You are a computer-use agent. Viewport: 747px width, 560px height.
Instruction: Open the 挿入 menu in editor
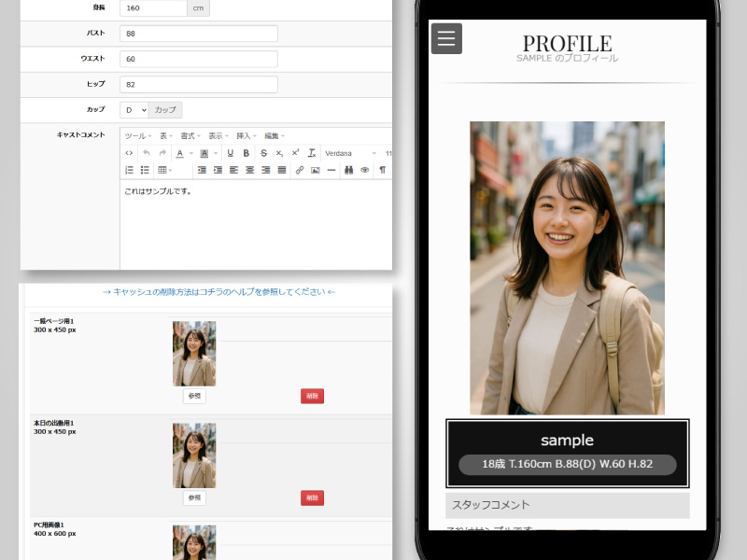[245, 136]
